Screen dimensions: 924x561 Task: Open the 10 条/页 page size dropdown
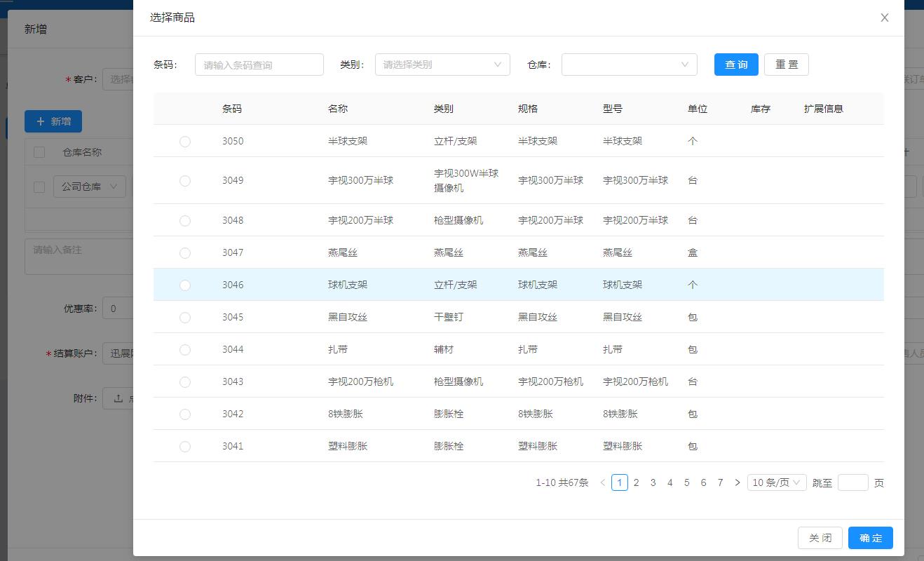[x=777, y=482]
